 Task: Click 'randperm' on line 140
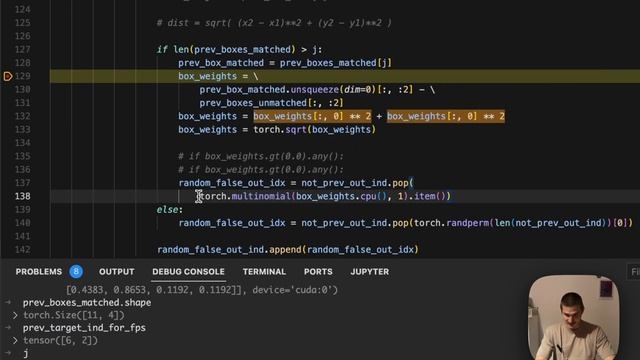point(468,223)
